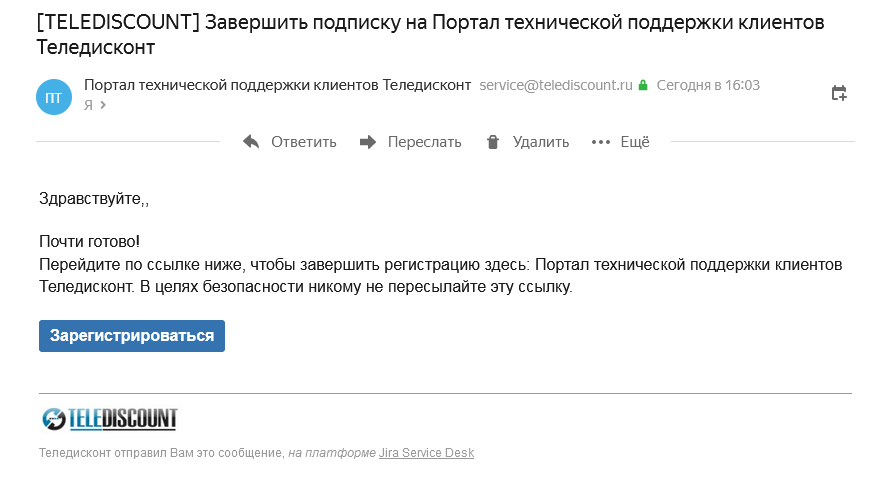This screenshot has height=493, width=887.
Task: Click the trash can delete icon
Action: (x=493, y=142)
